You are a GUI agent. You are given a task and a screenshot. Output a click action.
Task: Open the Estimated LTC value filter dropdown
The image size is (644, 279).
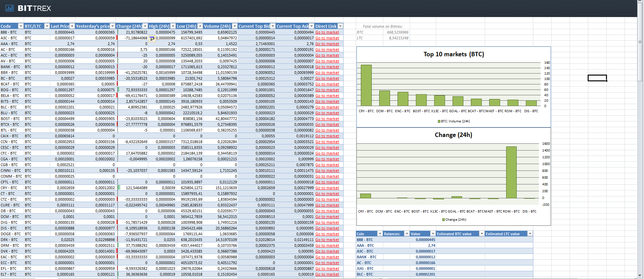click(530, 234)
